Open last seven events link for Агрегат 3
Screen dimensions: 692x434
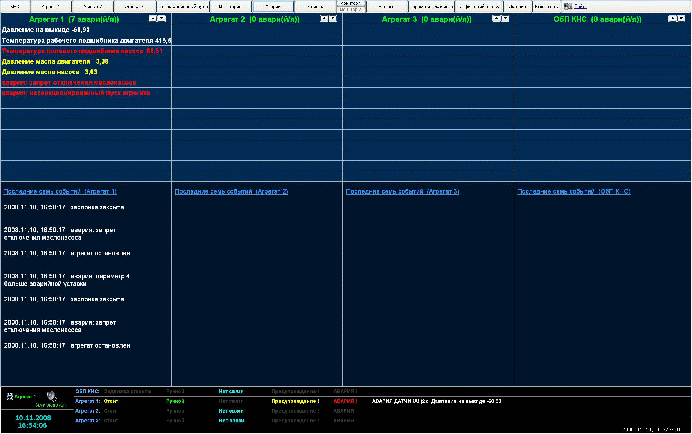[x=402, y=192]
